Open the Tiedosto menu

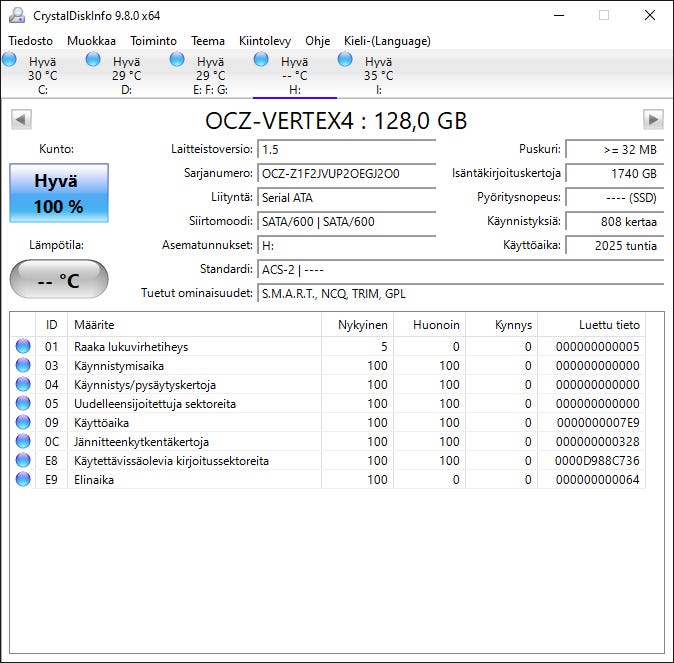[31, 41]
